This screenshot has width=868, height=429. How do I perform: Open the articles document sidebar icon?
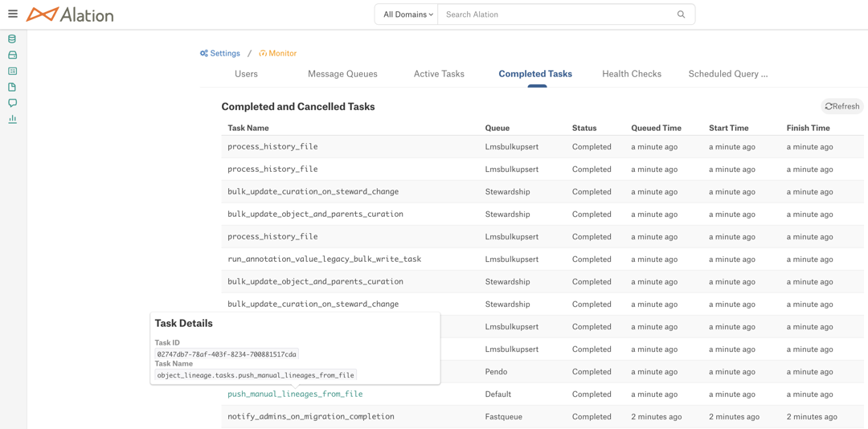tap(12, 87)
